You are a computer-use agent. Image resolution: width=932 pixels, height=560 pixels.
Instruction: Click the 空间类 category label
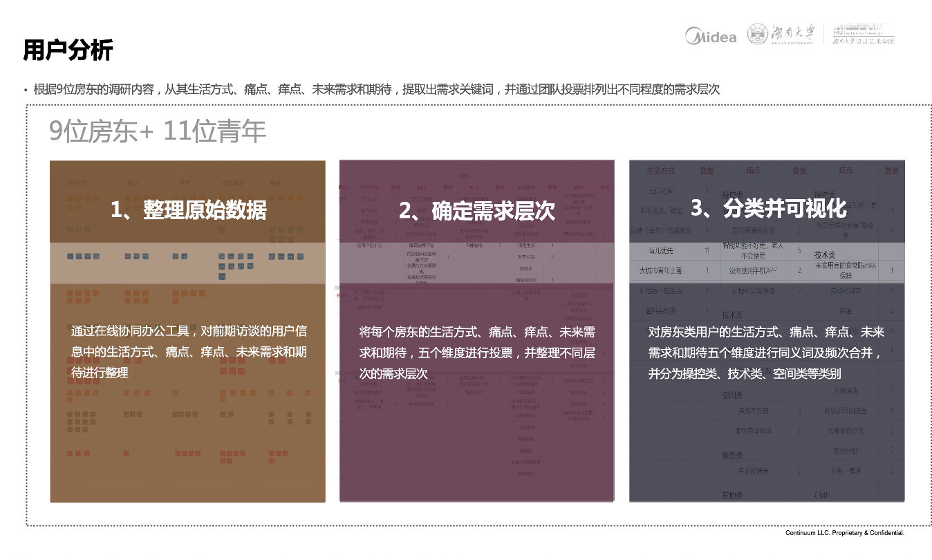coord(732,395)
